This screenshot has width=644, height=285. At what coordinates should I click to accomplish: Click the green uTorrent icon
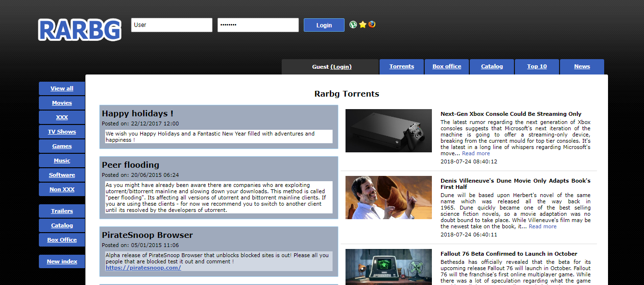[x=353, y=25]
